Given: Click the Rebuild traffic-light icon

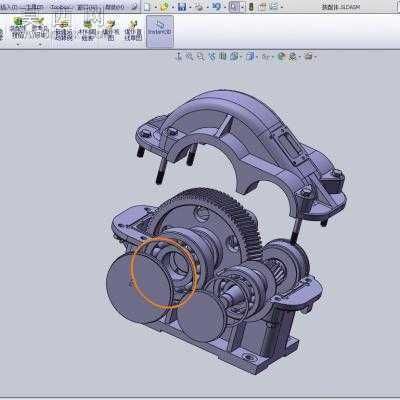Looking at the screenshot, I should [x=251, y=7].
